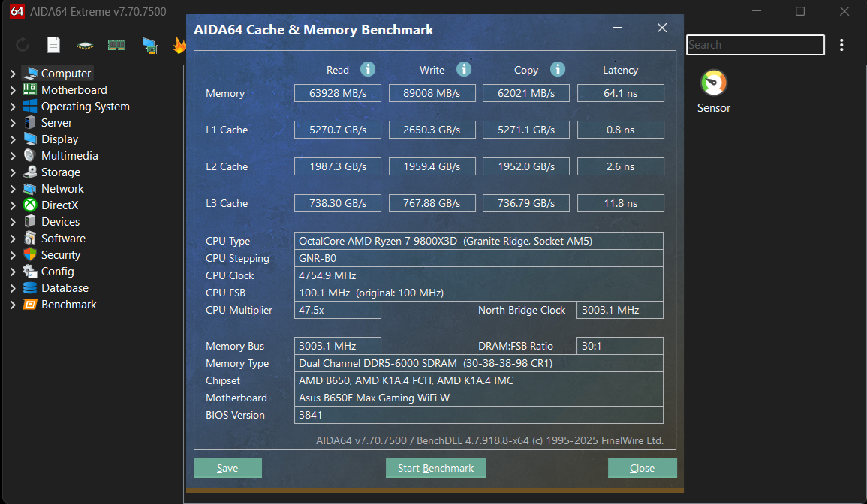Open the Sensor gauge icon

click(x=713, y=83)
